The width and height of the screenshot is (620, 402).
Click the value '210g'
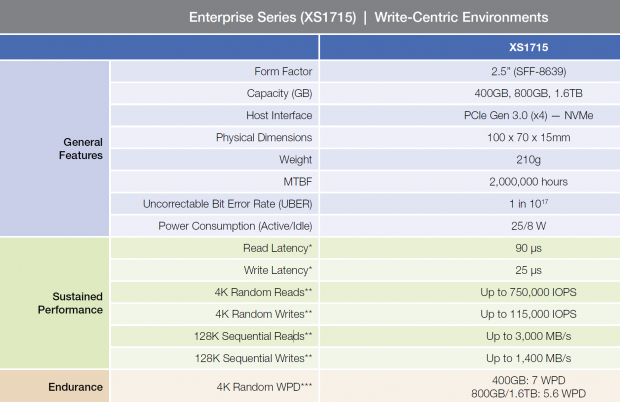(528, 160)
